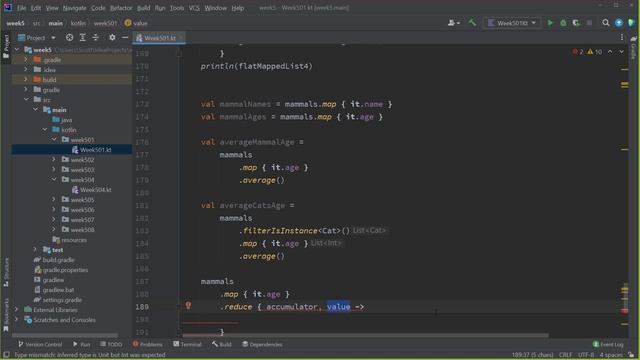
Task: Expand the week502 package
Action: point(53,160)
